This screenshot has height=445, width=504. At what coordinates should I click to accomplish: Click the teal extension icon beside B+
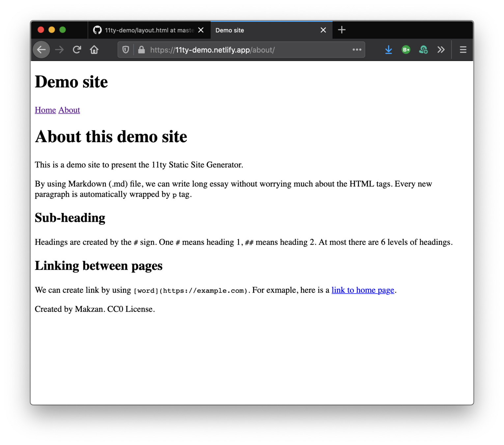pyautogui.click(x=423, y=50)
